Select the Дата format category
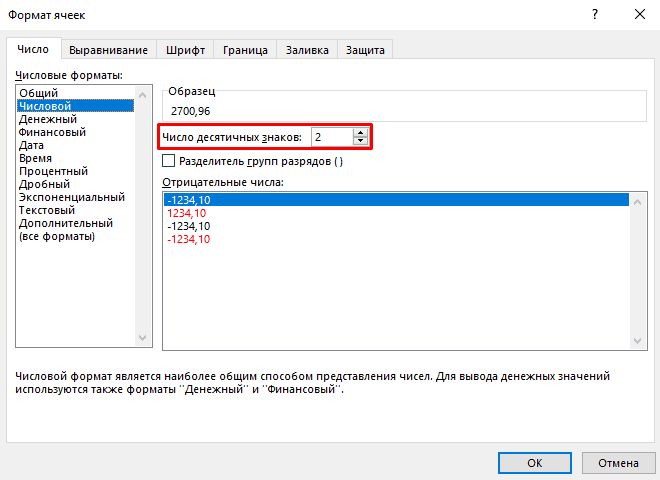Viewport: 660px width, 480px height. pyautogui.click(x=31, y=145)
